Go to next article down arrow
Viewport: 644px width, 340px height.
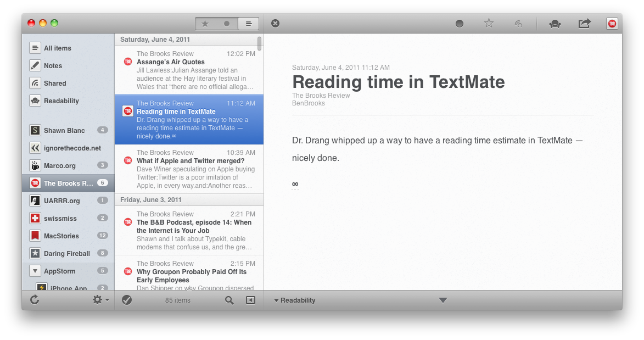coord(443,300)
